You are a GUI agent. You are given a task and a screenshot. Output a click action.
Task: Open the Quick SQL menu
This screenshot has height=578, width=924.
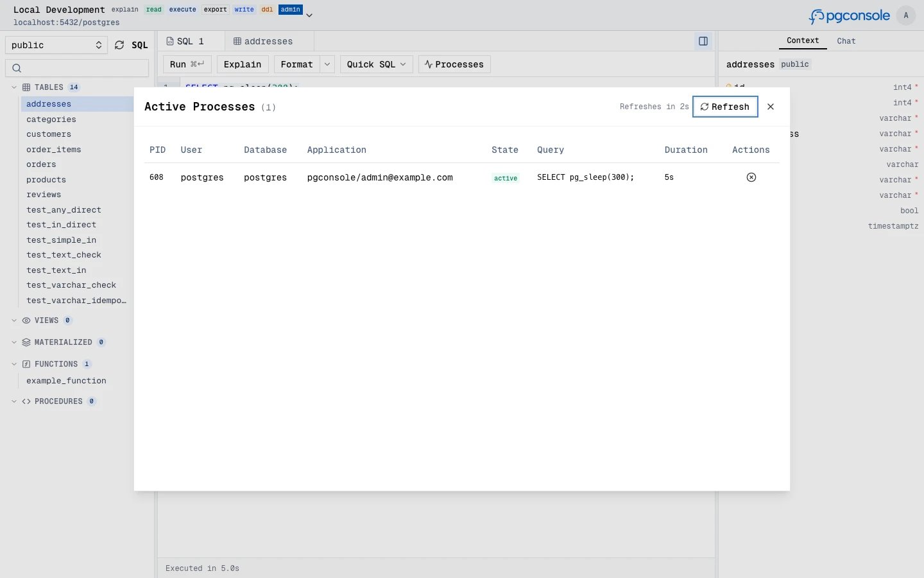coord(376,64)
